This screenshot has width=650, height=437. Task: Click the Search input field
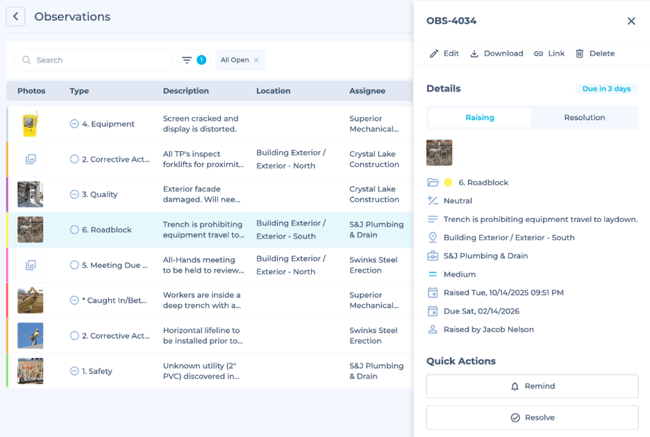pos(95,60)
